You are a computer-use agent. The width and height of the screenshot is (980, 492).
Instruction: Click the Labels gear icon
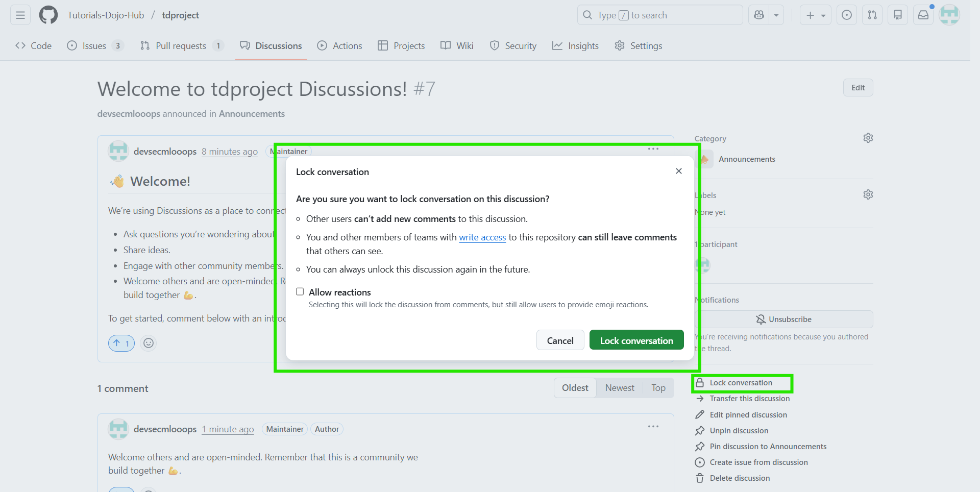coord(868,194)
